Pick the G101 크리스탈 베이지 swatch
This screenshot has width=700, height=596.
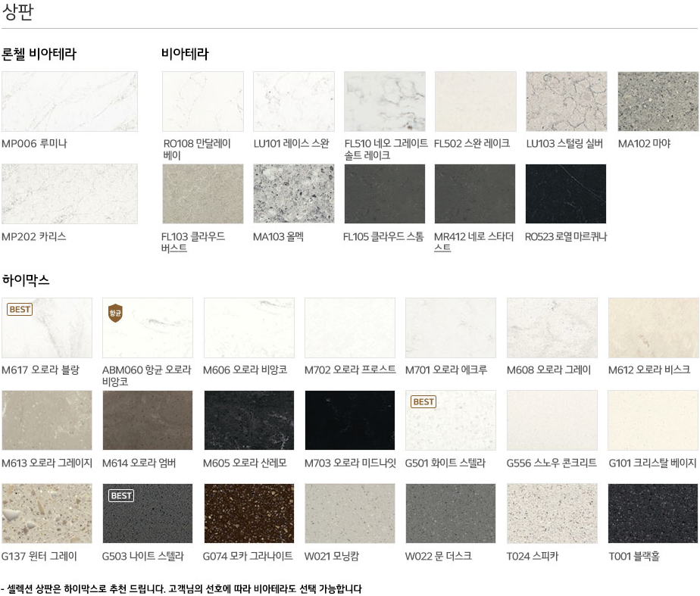pyautogui.click(x=654, y=420)
